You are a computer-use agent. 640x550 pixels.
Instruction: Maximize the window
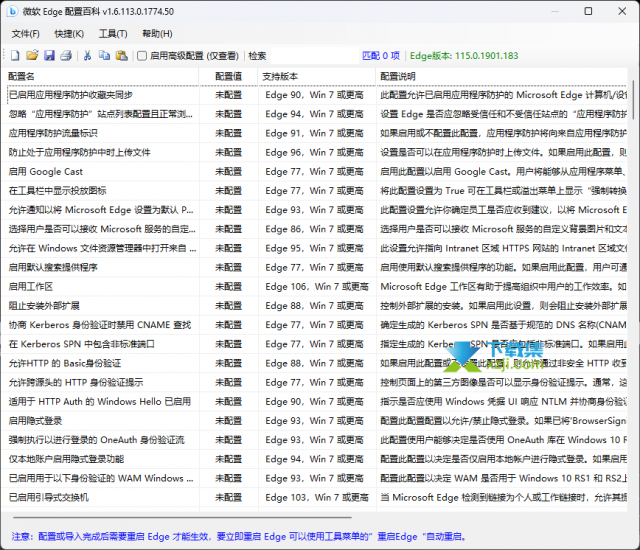pos(588,11)
